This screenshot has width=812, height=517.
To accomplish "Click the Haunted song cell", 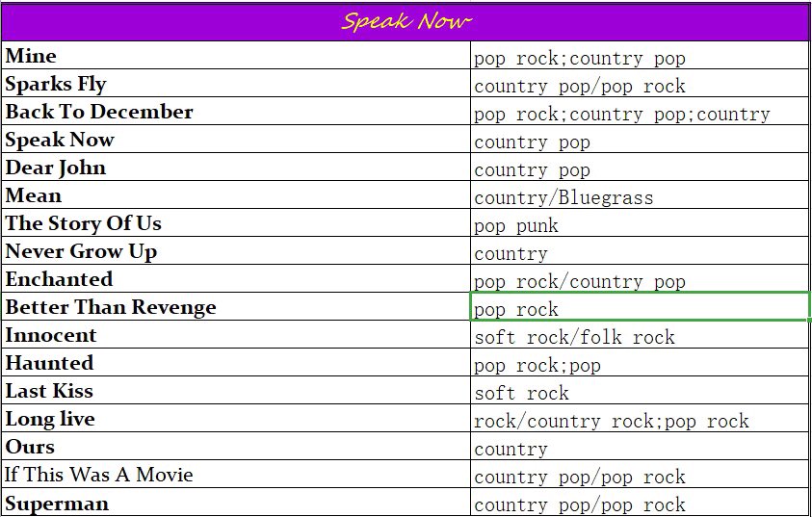I will coord(236,362).
